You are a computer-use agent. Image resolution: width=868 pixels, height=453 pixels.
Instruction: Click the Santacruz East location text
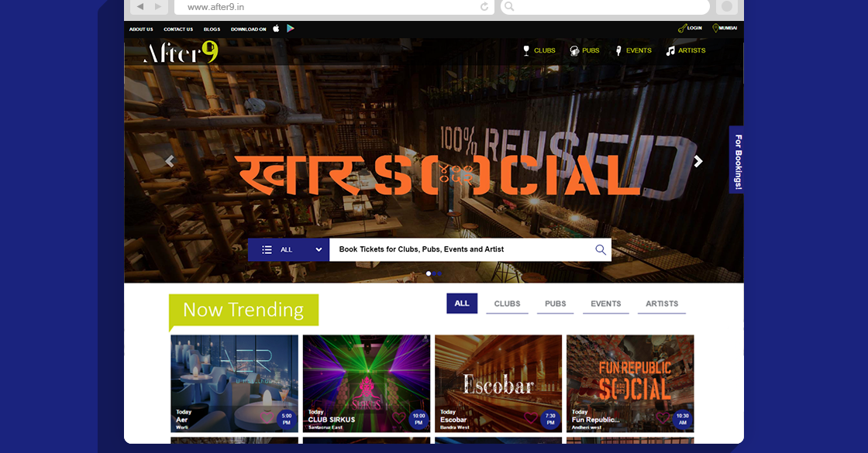325,427
